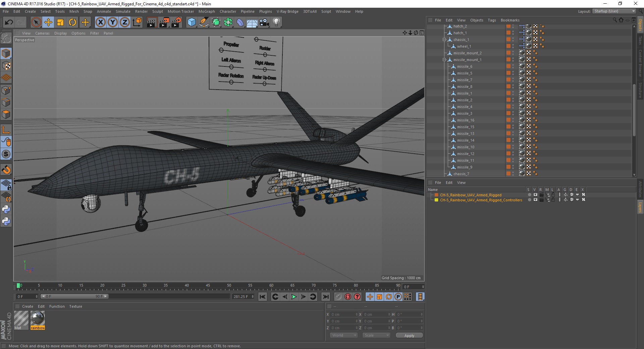Add a deformer object

click(x=240, y=22)
